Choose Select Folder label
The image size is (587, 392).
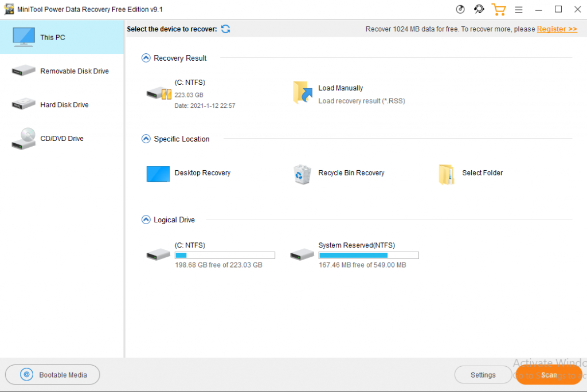(x=482, y=173)
